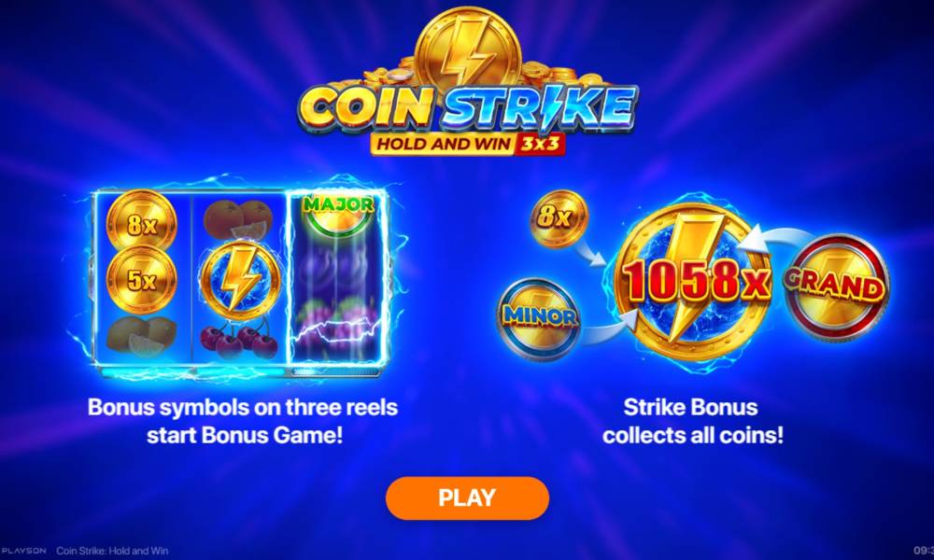This screenshot has width=934, height=560.
Task: Click the 5x gold coin on the reel
Action: click(x=142, y=279)
